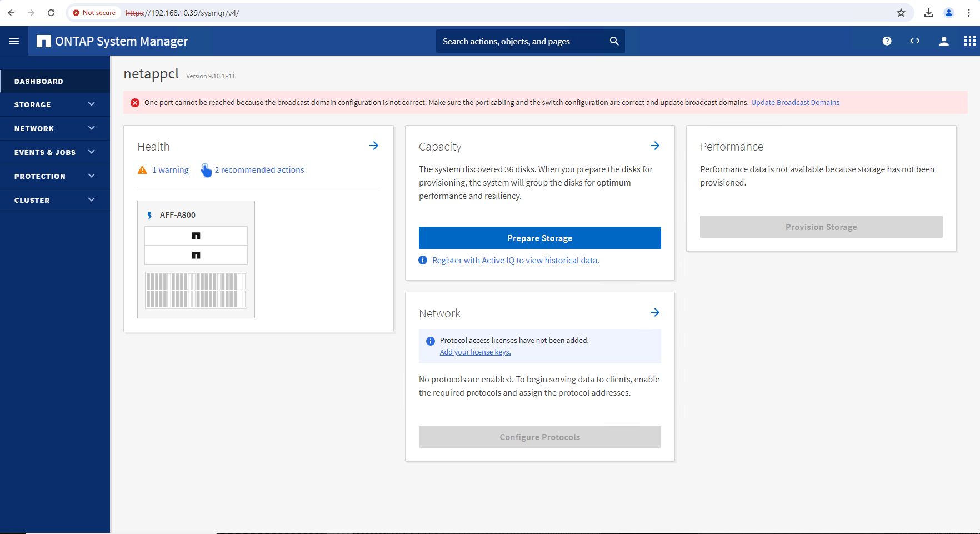Expand the Cluster menu chevron
This screenshot has width=980, height=534.
(92, 199)
